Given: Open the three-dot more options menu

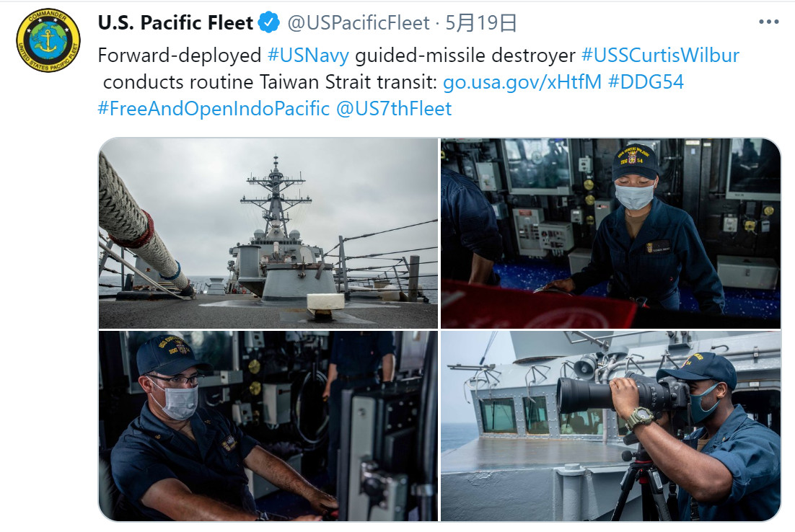Looking at the screenshot, I should tap(768, 22).
